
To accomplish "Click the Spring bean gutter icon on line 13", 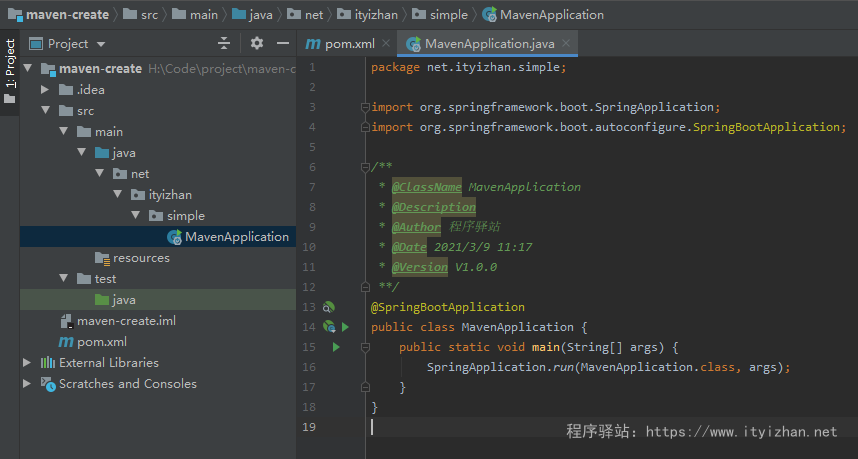I will (x=328, y=307).
